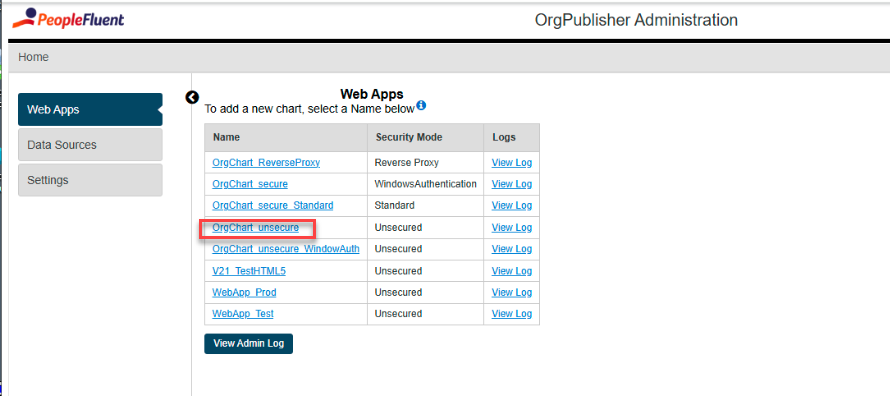Screen dimensions: 890x396
Task: Click the Name column header
Action: click(x=286, y=137)
